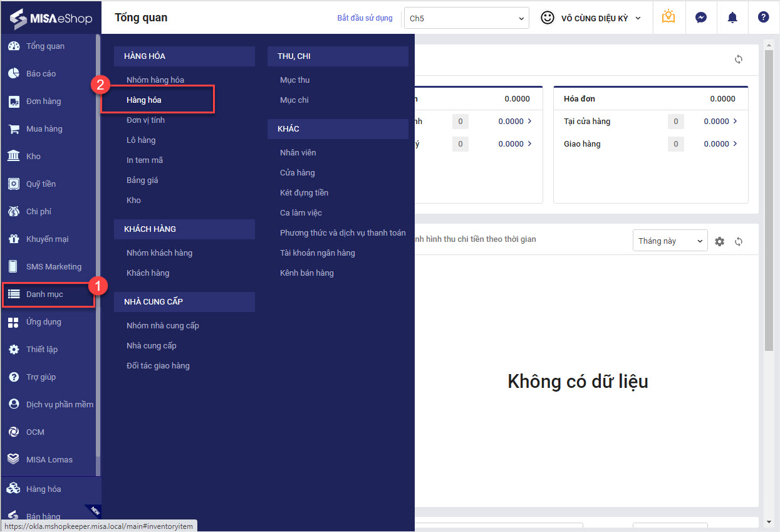Choose Nhân viên menu entry
The width and height of the screenshot is (780, 532).
pos(298,153)
